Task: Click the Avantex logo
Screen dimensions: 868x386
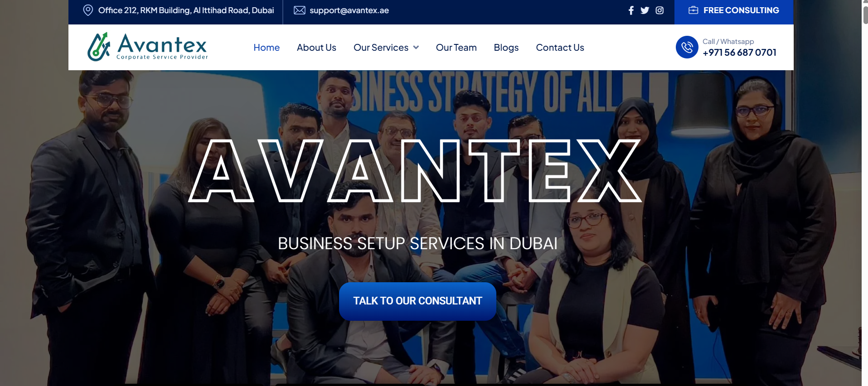Action: pos(147,47)
